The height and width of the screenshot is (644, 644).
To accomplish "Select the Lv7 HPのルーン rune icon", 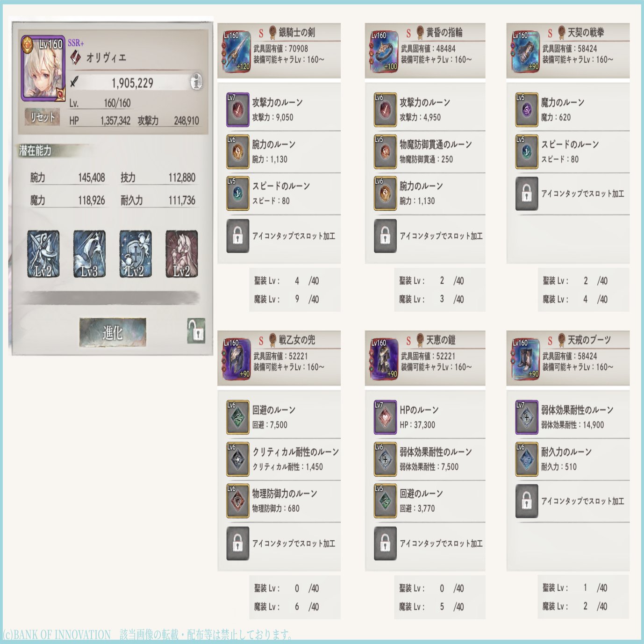I will click(385, 417).
